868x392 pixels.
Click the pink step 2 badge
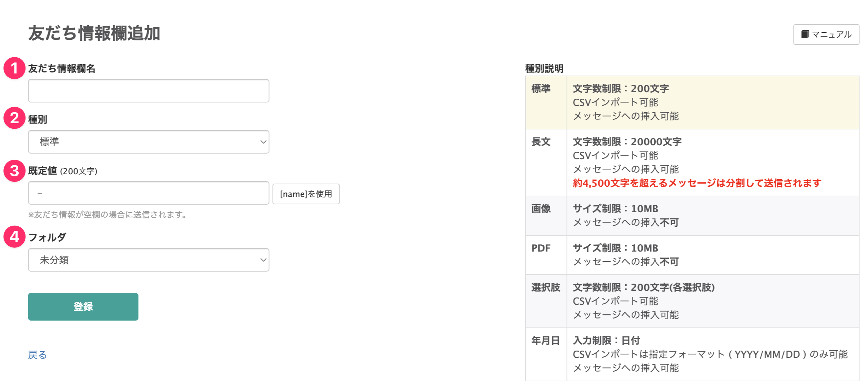14,118
